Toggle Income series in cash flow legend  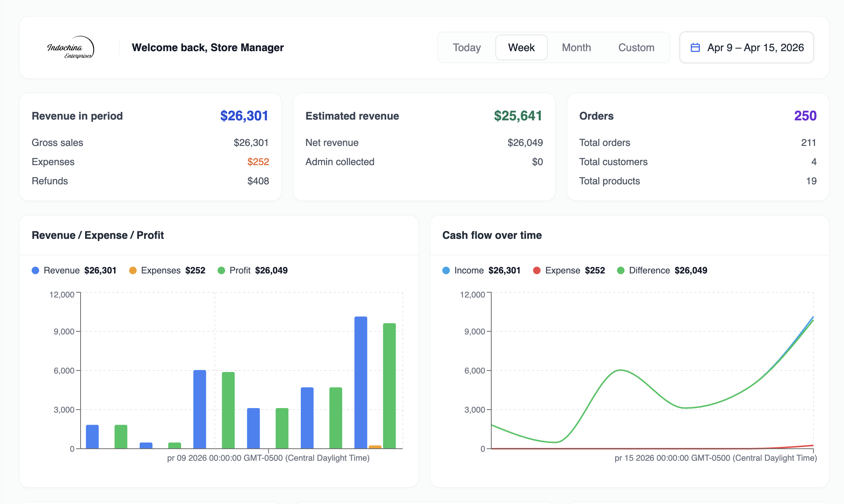click(x=469, y=270)
